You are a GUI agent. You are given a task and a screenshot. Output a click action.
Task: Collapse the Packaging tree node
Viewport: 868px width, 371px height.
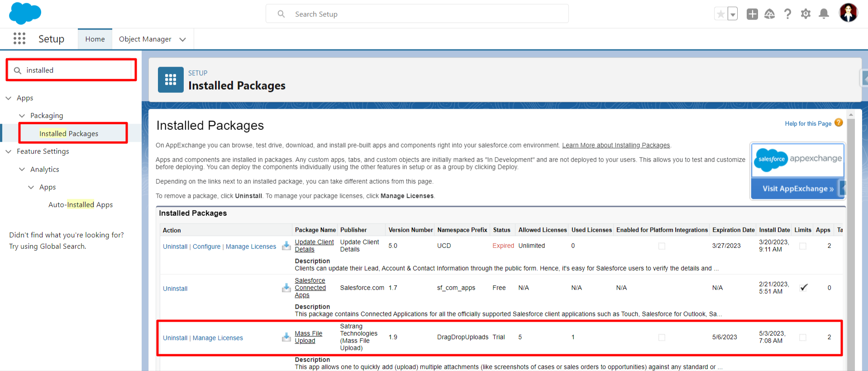[22, 116]
